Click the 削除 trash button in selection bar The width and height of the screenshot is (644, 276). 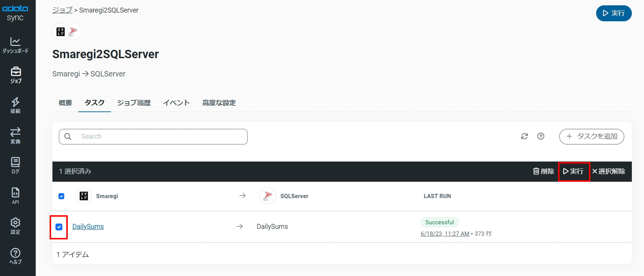[x=543, y=171]
